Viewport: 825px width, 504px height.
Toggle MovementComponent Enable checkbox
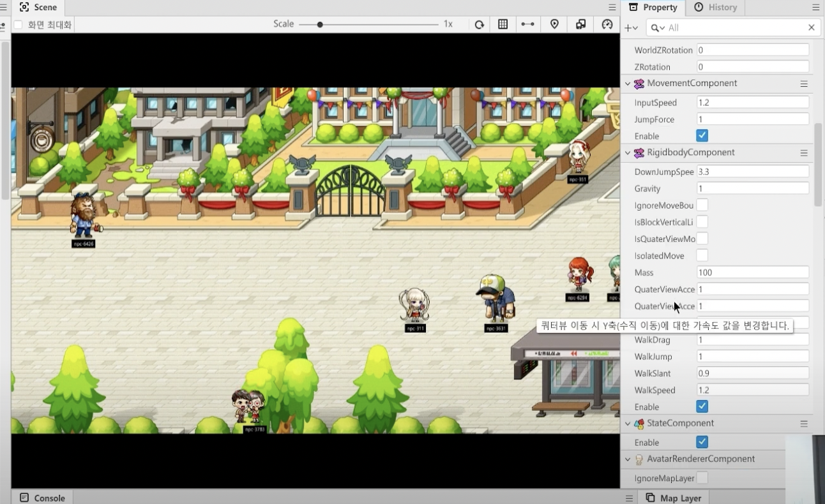coord(702,136)
